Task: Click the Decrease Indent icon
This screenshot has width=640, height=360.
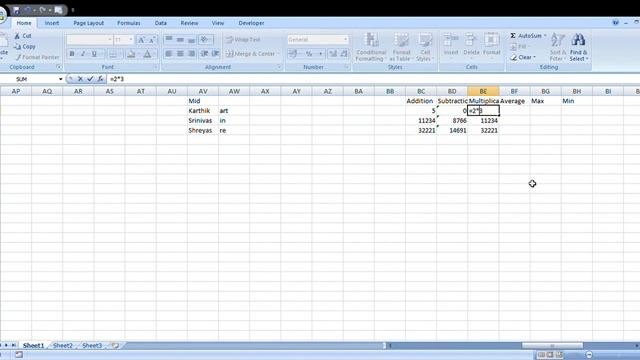Action: point(204,53)
